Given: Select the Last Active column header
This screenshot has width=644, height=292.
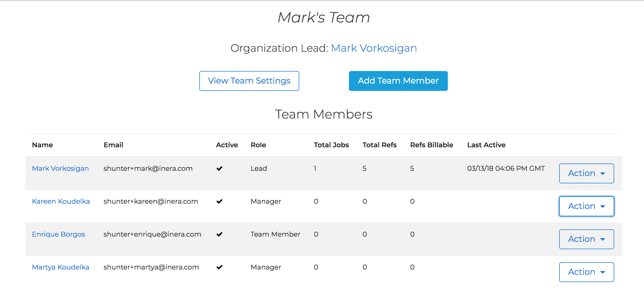Looking at the screenshot, I should pos(486,145).
